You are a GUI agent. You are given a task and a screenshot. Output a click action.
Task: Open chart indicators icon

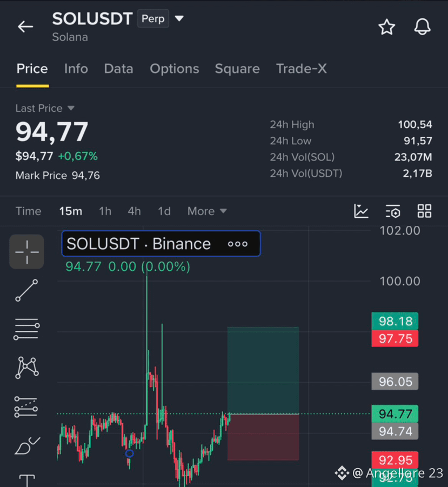coord(361,211)
